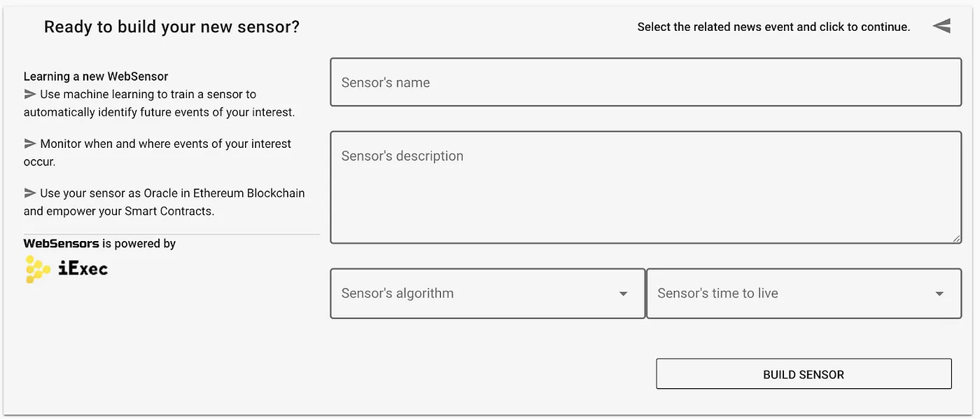980x419 pixels.
Task: Select the Learning a new WebSensor heading
Action: coord(96,76)
